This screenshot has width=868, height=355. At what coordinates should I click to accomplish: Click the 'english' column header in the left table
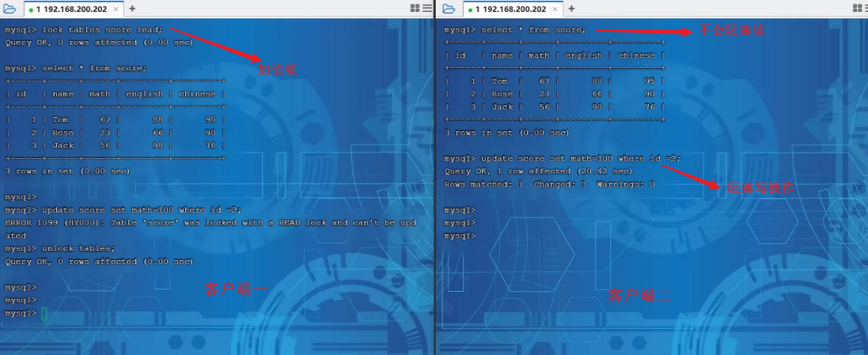[145, 94]
